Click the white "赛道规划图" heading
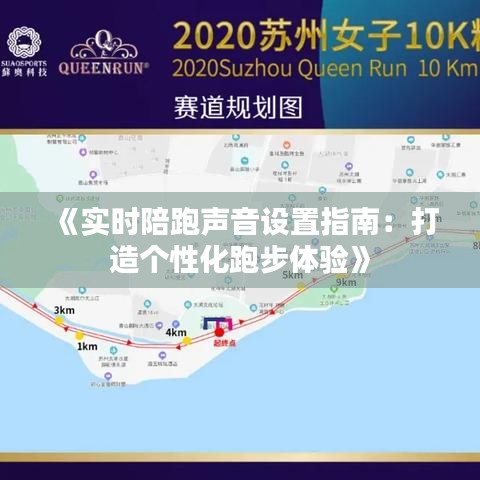 238,108
